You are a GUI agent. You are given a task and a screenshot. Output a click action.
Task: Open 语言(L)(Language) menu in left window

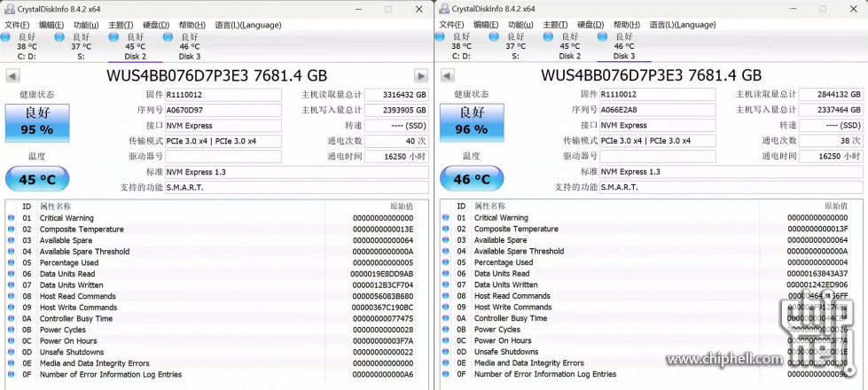click(248, 25)
